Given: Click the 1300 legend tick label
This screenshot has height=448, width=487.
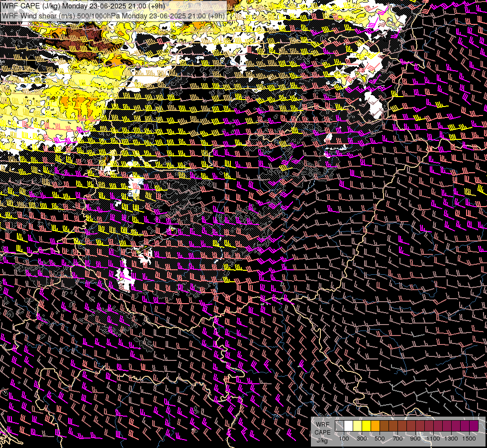Looking at the screenshot, I should click(451, 439).
